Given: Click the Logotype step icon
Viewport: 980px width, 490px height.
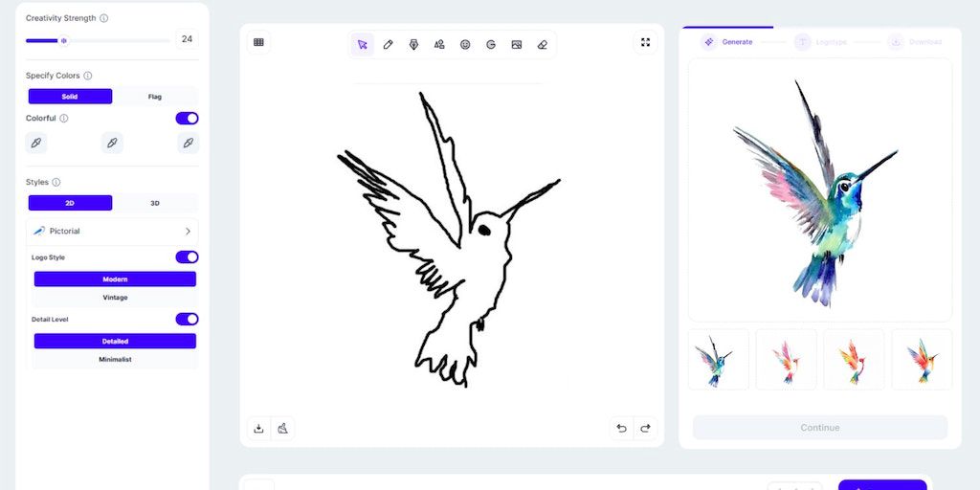Looking at the screenshot, I should coord(803,42).
